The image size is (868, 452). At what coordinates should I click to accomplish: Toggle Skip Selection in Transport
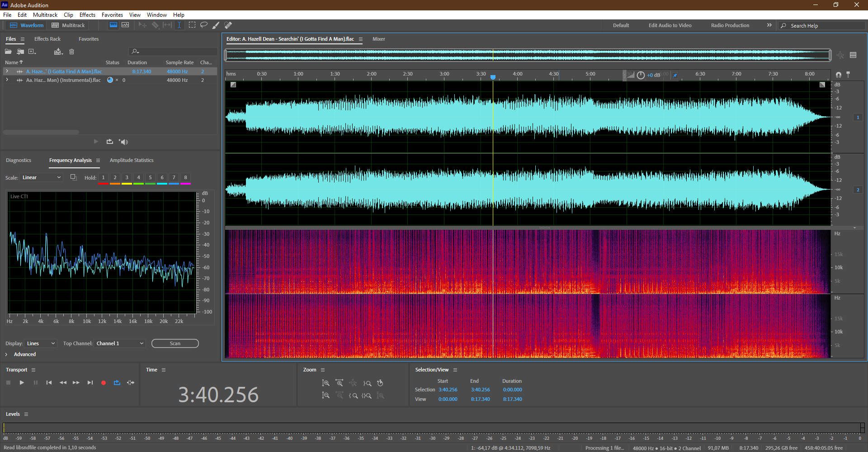point(131,383)
